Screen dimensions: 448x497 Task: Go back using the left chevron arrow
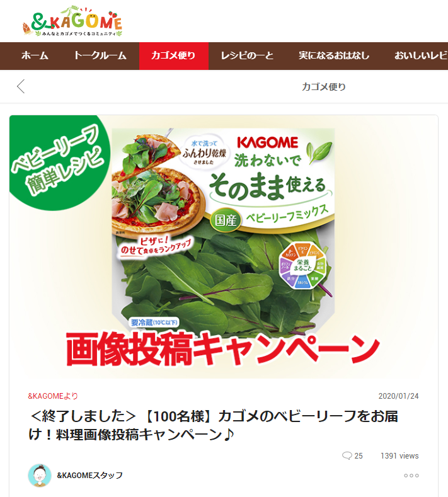21,86
